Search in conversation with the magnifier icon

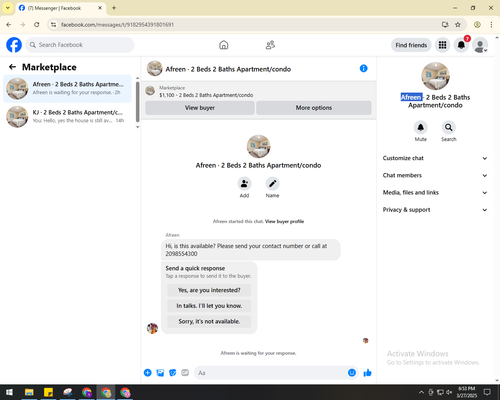(x=449, y=127)
